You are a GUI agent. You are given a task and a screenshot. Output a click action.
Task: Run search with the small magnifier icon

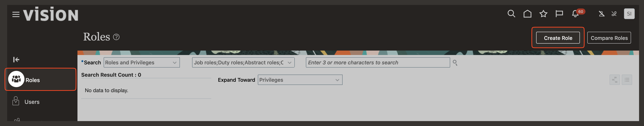pyautogui.click(x=455, y=63)
